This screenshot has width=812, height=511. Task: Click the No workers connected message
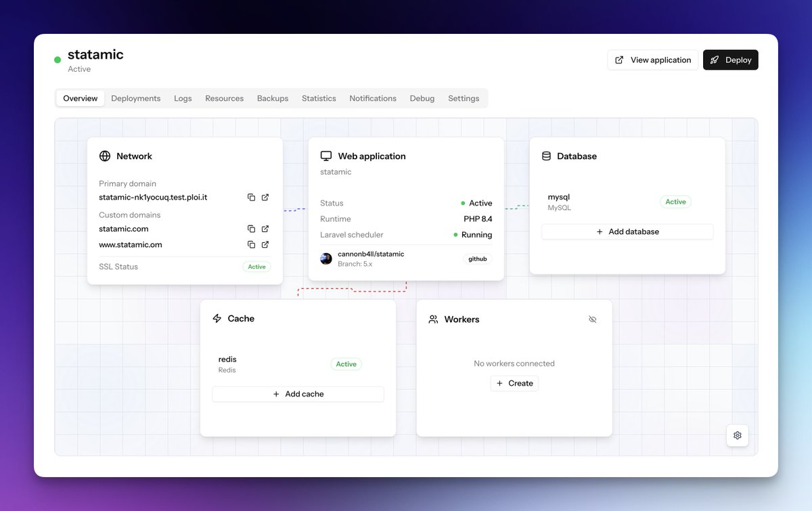pos(514,363)
